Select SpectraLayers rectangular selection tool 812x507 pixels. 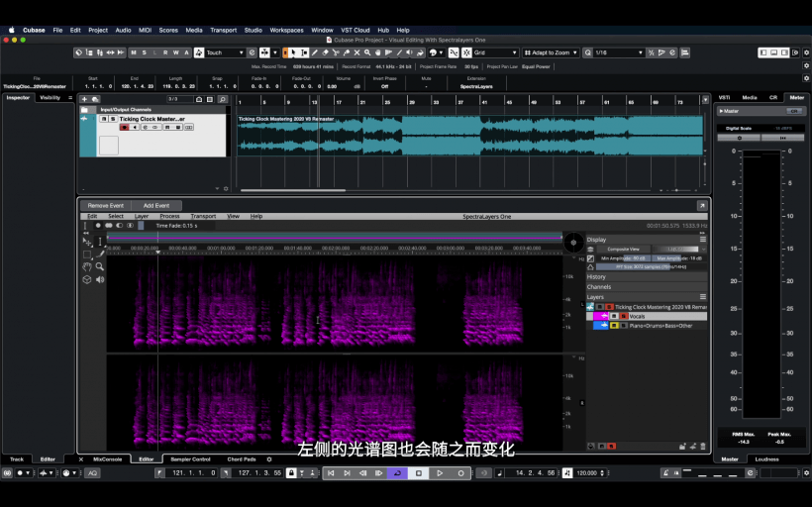click(87, 254)
